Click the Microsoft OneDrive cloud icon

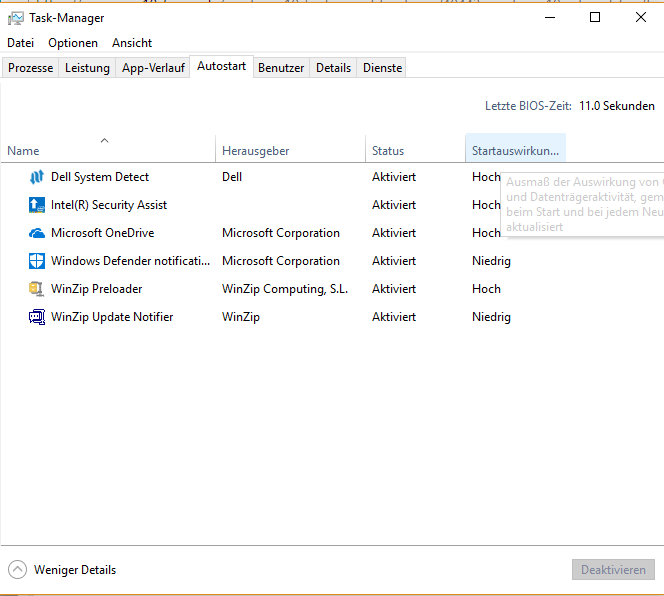pos(37,233)
